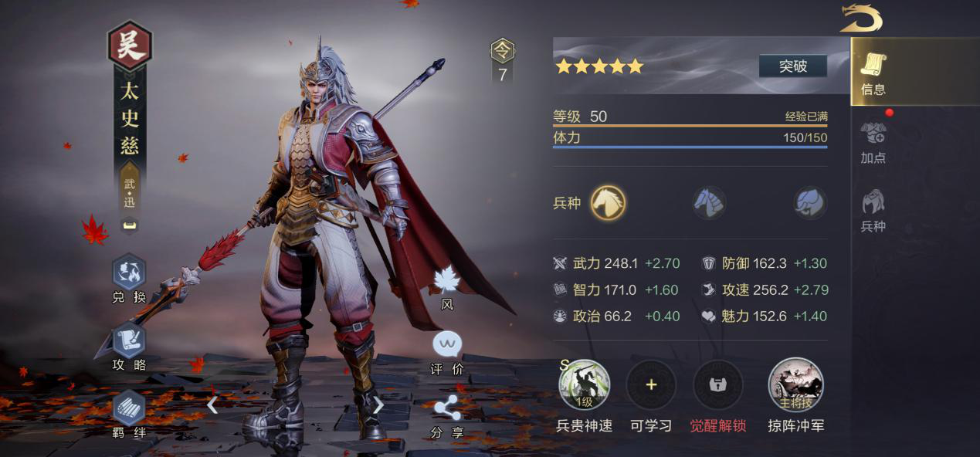Viewport: 980px width, 457px height.
Task: Open the 羁绊 bonds icon
Action: [x=129, y=407]
